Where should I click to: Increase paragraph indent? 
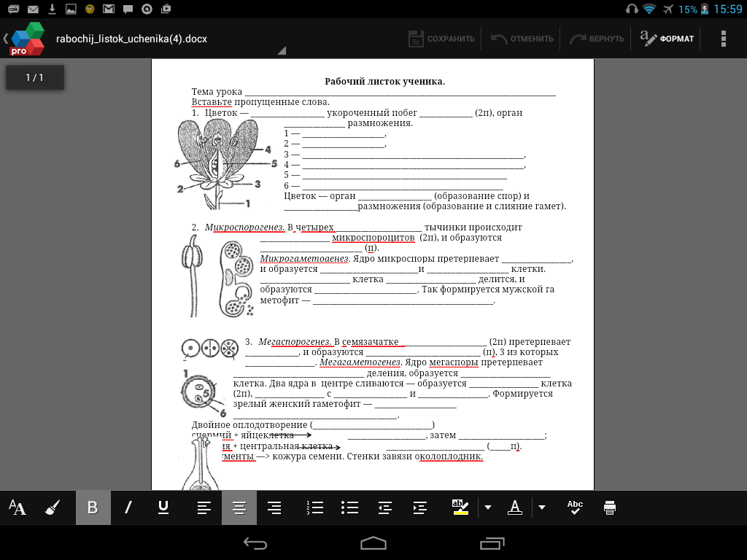(419, 507)
